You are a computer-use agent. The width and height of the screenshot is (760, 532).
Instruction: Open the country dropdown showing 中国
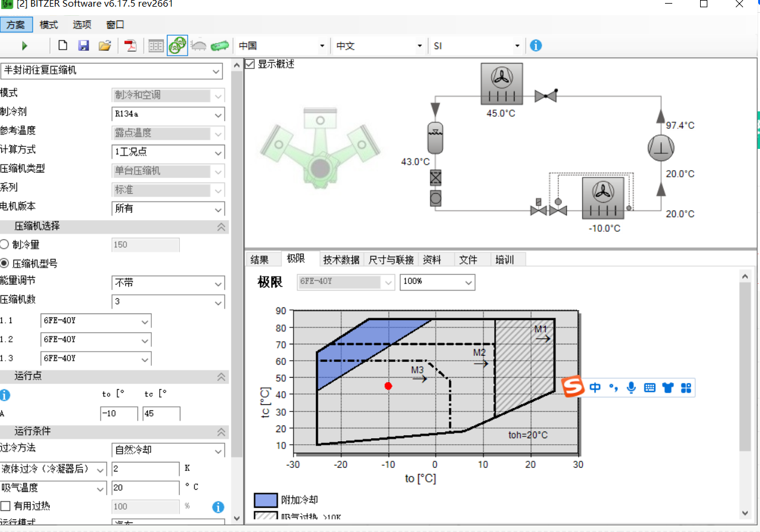pyautogui.click(x=281, y=46)
